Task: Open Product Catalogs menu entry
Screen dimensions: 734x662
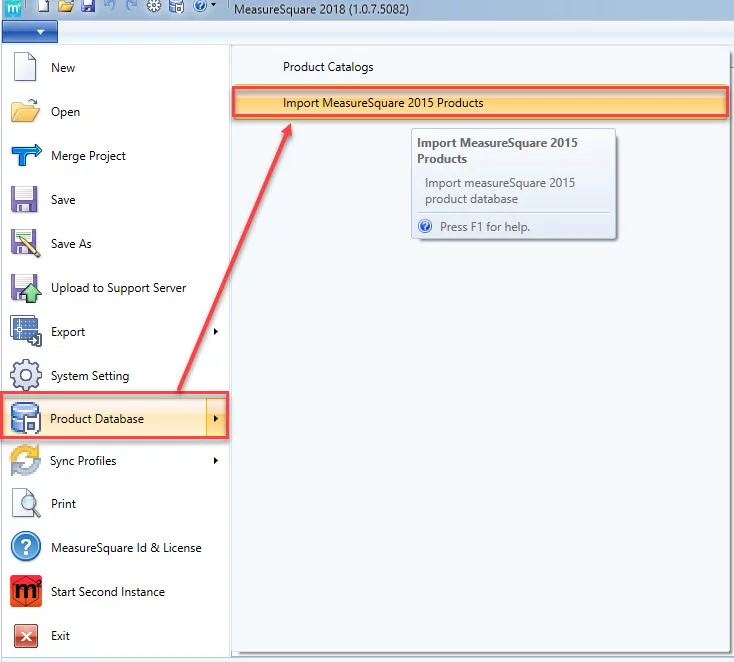Action: coord(328,67)
